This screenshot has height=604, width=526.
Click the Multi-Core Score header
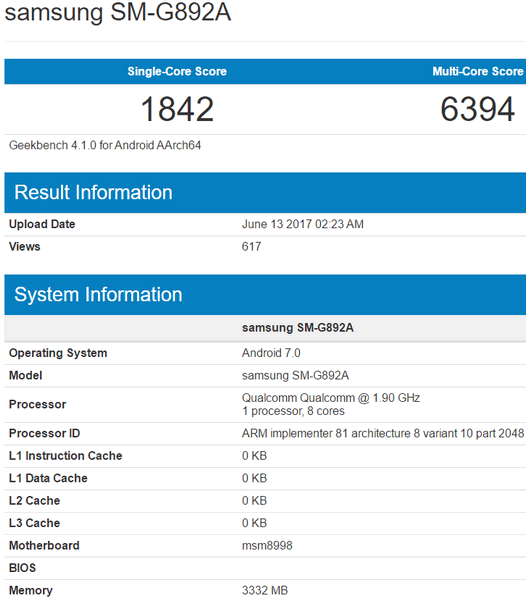coord(478,71)
